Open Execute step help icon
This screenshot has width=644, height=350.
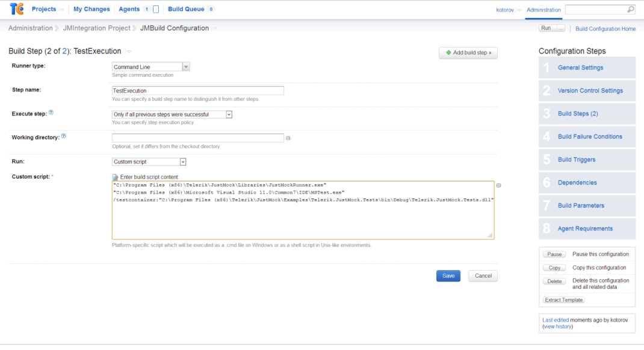(x=51, y=112)
